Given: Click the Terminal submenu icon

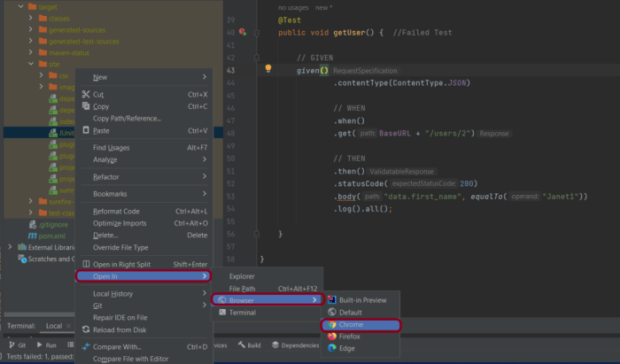Looking at the screenshot, I should (x=222, y=313).
